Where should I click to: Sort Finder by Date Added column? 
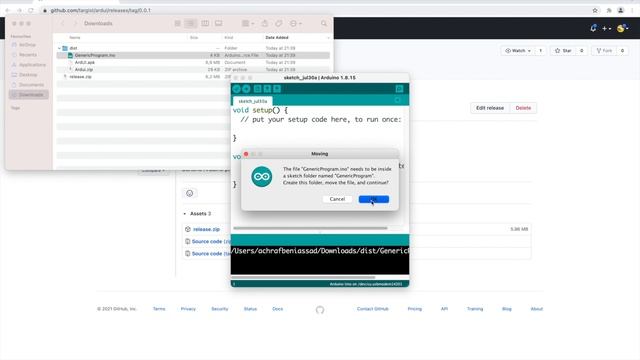tap(277, 38)
